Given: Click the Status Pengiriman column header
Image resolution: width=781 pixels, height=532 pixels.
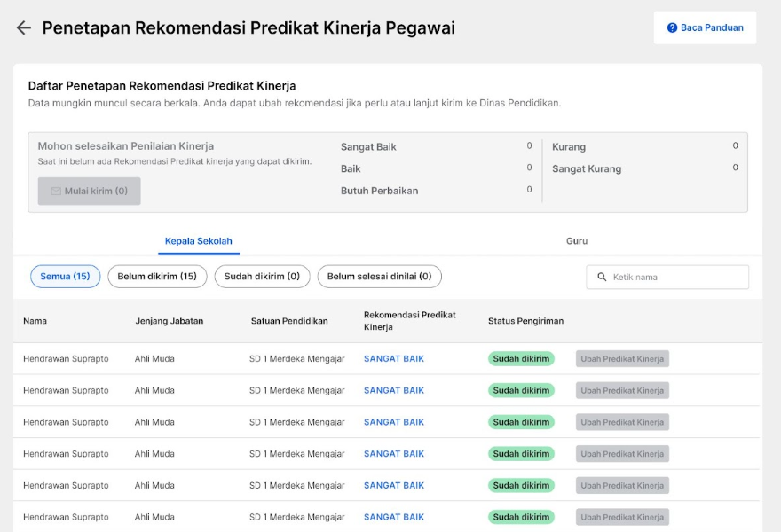Looking at the screenshot, I should [x=525, y=321].
